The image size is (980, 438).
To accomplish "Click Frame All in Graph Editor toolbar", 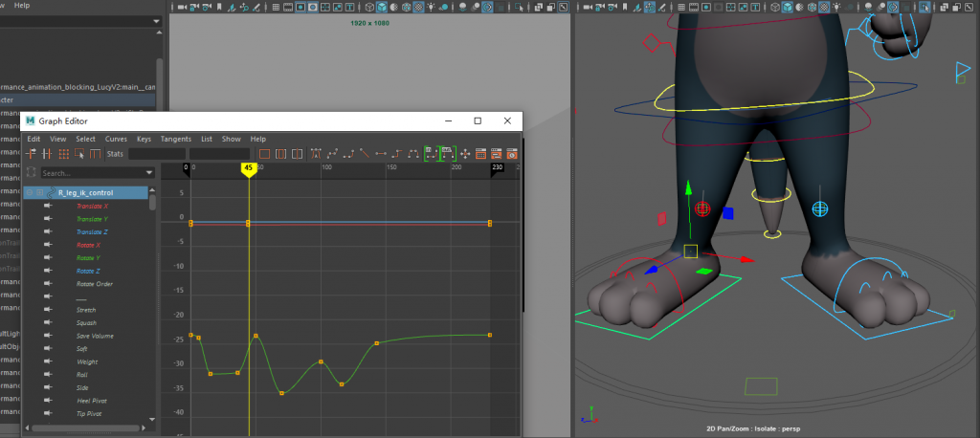I will click(264, 154).
